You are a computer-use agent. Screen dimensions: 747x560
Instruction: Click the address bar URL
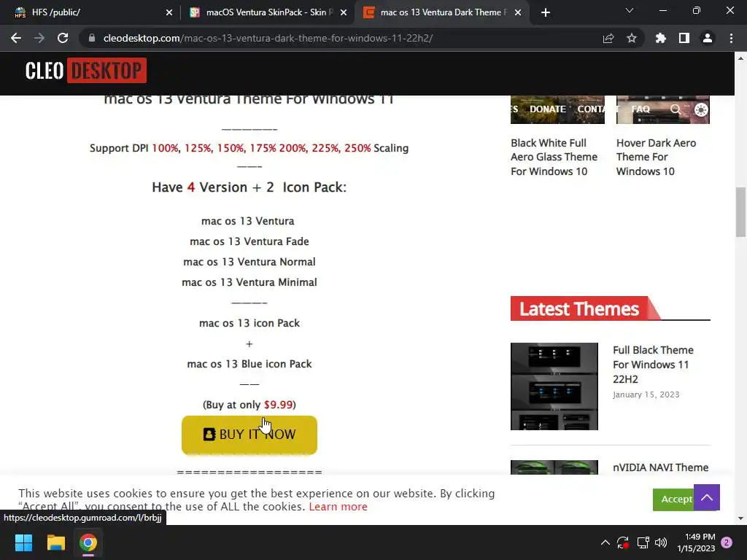(268, 38)
